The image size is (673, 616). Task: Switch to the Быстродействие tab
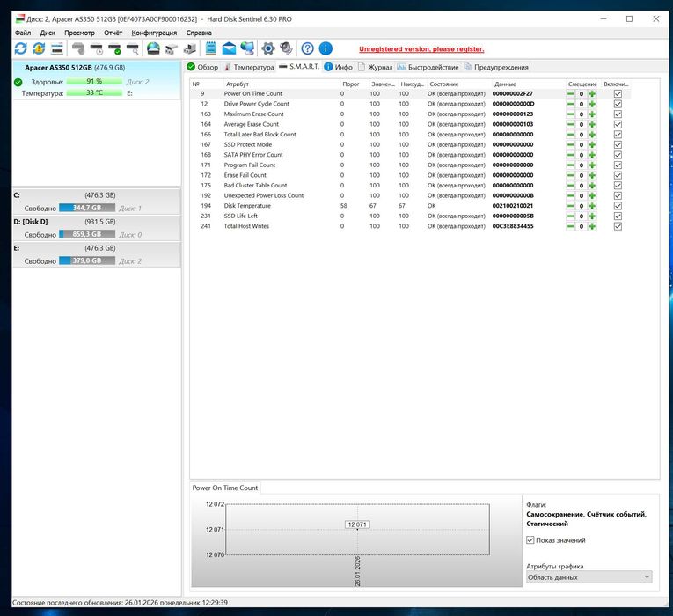[x=428, y=67]
